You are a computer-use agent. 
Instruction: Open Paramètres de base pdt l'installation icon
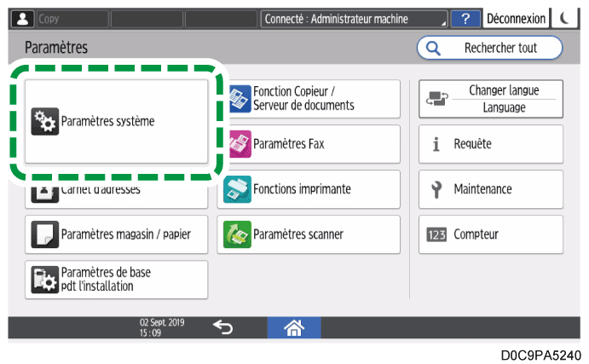click(x=44, y=280)
